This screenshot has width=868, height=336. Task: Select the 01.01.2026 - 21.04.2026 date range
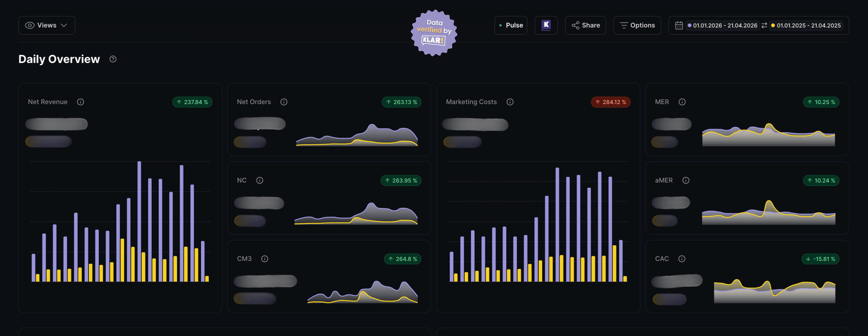(x=722, y=25)
